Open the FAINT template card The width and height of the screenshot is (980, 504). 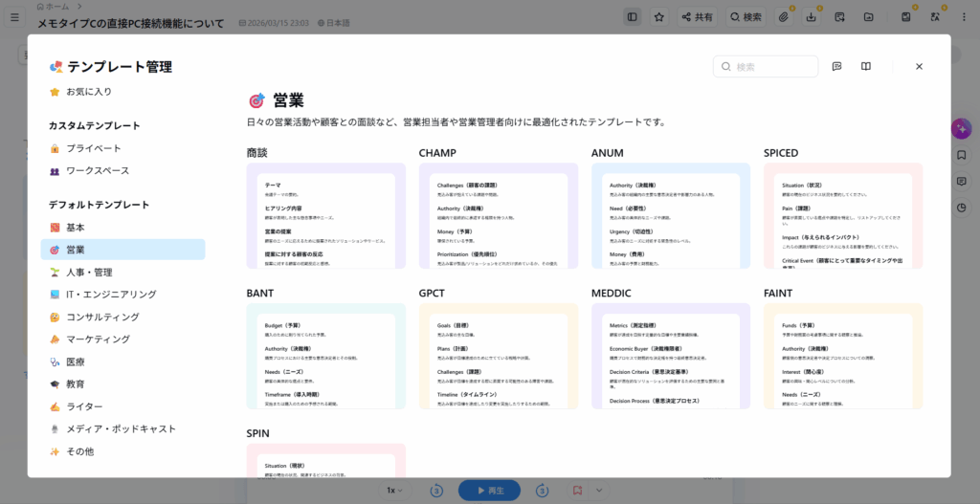pos(843,356)
